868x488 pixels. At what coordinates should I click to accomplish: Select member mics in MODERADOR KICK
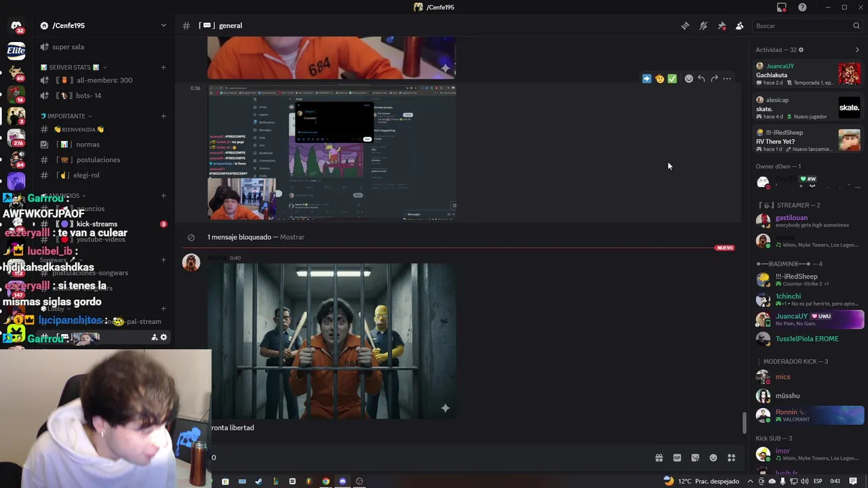pos(809,377)
